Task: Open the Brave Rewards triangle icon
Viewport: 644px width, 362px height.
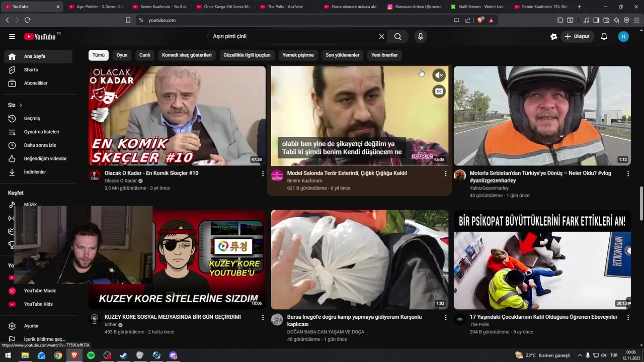Action: click(491, 20)
